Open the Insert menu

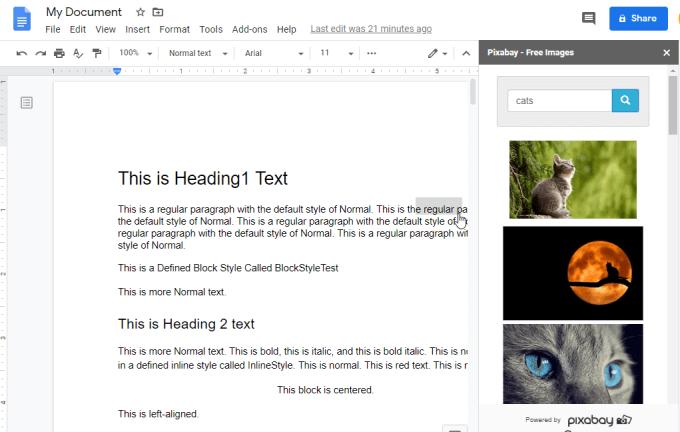tap(137, 29)
